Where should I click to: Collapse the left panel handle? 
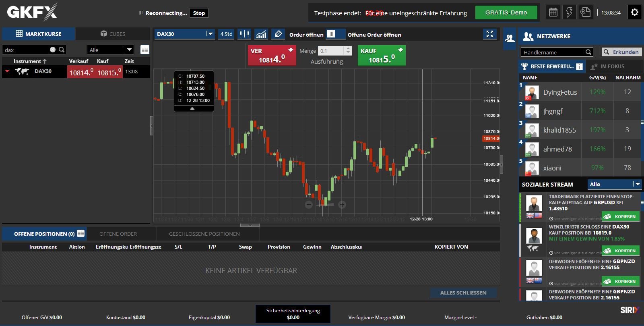pyautogui.click(x=152, y=126)
